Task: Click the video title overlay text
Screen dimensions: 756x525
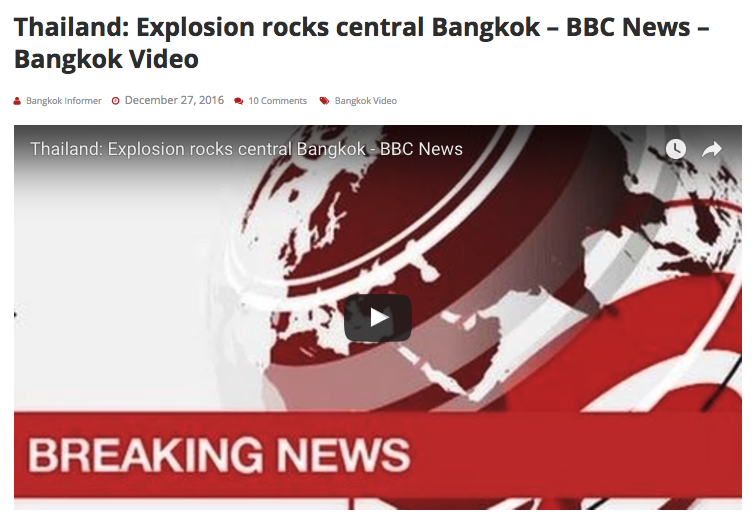Action: click(x=246, y=149)
